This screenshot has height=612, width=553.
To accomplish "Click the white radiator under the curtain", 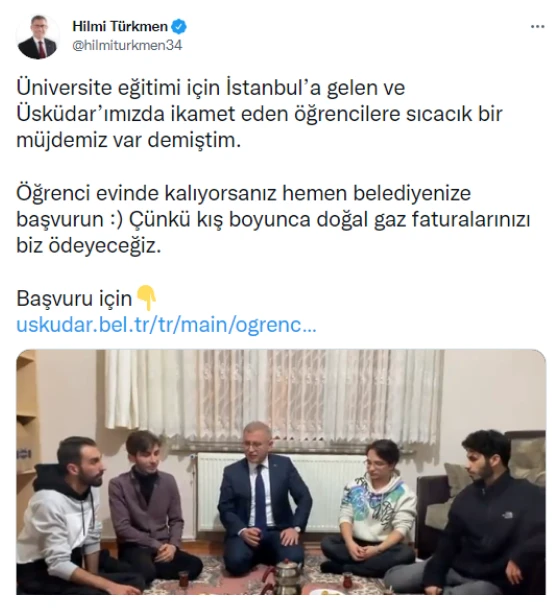I will [281, 491].
